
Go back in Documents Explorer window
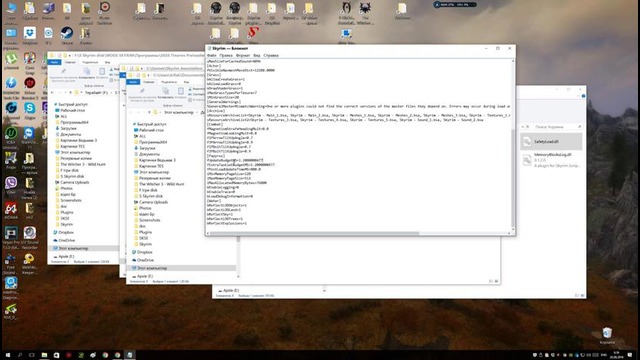click(131, 112)
